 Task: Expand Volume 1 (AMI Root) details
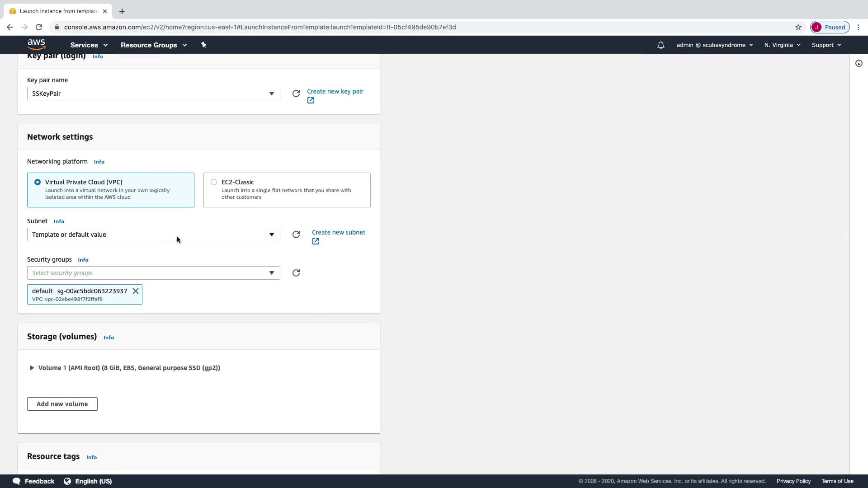point(32,368)
